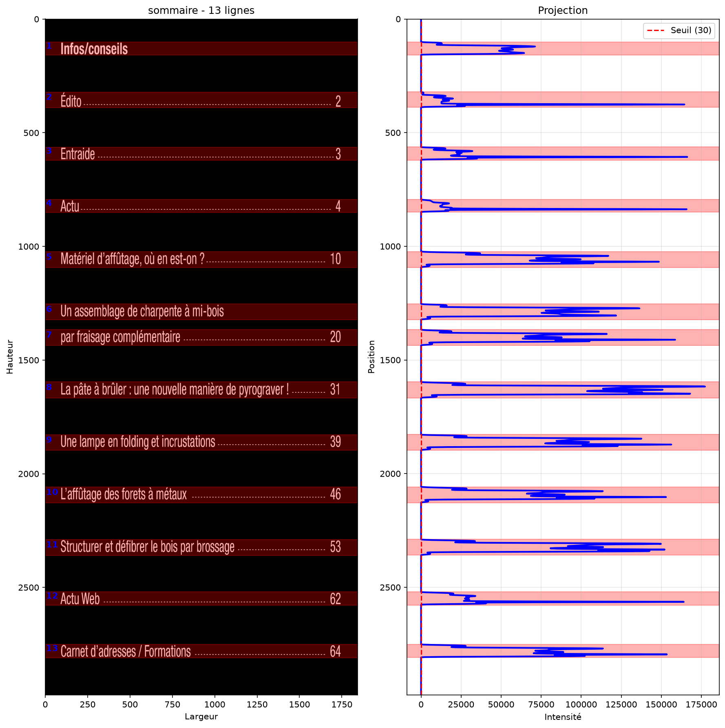Click 'Une lampe en folding et incrustations'

[201, 443]
